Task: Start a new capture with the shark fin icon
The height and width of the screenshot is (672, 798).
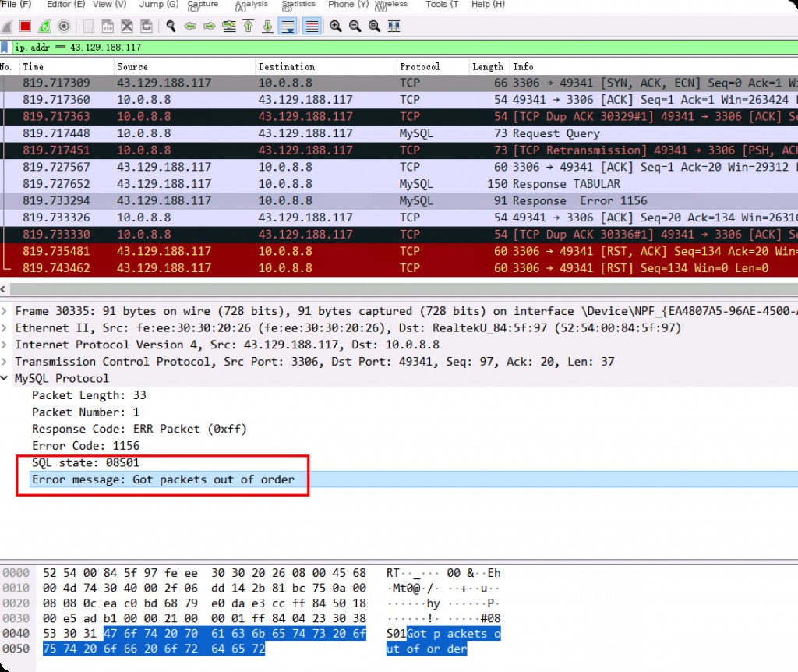Action: (7, 26)
